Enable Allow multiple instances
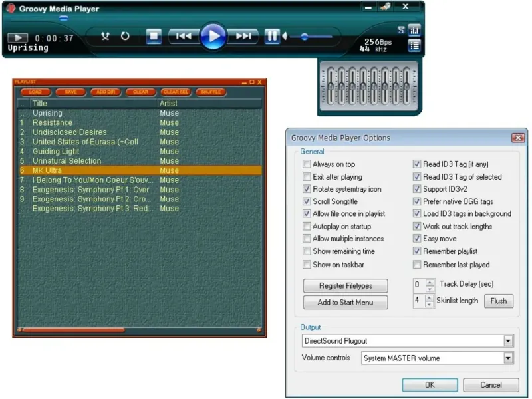This screenshot has height=399, width=532. [x=307, y=239]
